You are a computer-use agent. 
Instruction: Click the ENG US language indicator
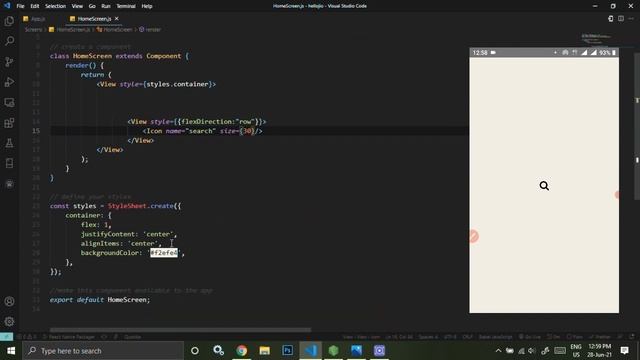point(576,351)
